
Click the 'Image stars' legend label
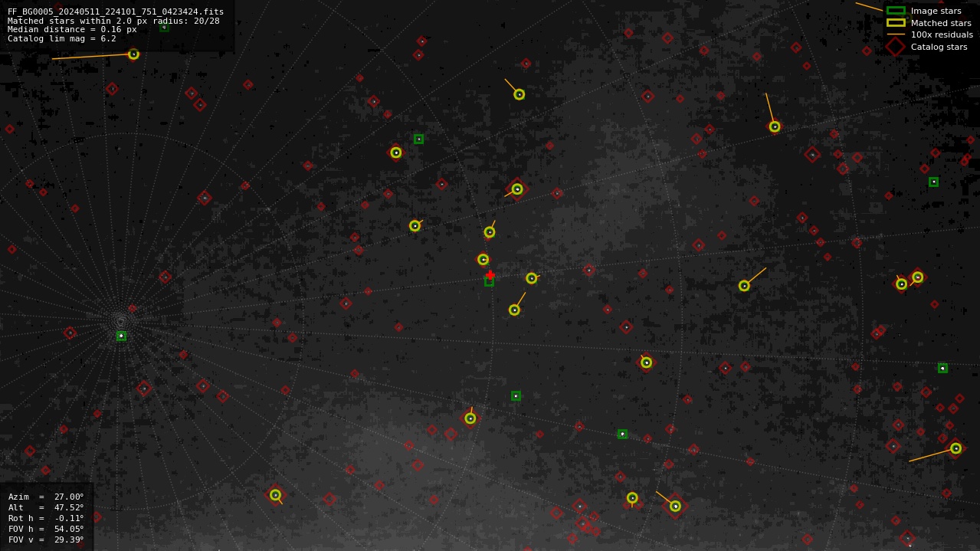pos(936,11)
